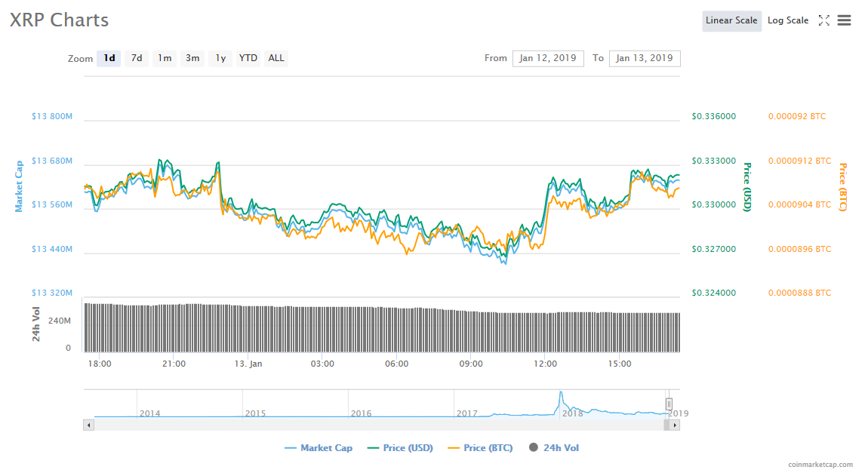Viewport: 868px width, 476px height.
Task: Click the 12:00 time axis label
Action: click(x=545, y=364)
